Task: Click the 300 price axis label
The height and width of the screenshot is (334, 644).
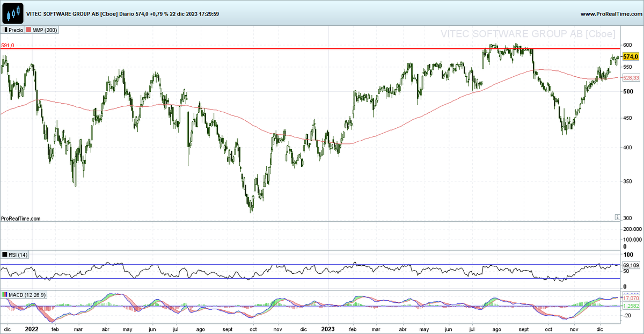Action: click(627, 219)
